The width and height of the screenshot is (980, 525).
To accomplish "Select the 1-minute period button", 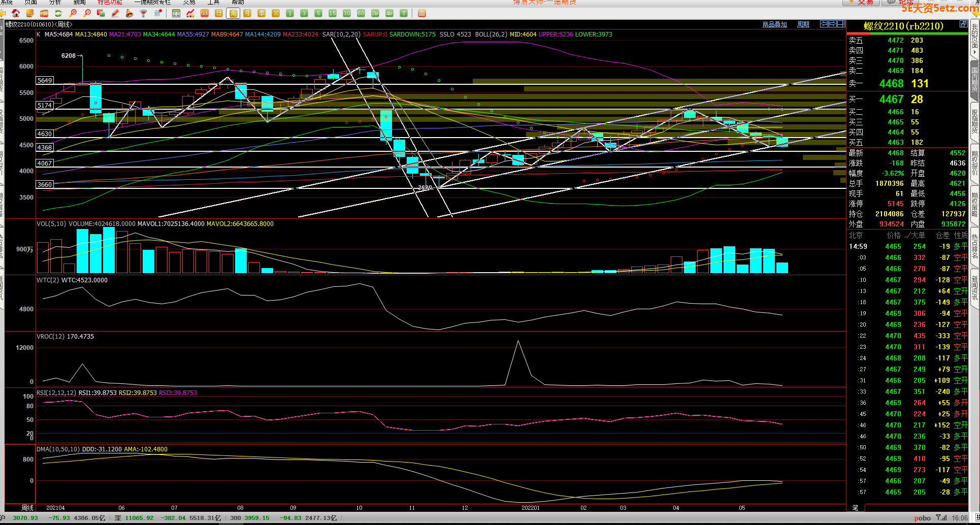I will coord(290,13).
